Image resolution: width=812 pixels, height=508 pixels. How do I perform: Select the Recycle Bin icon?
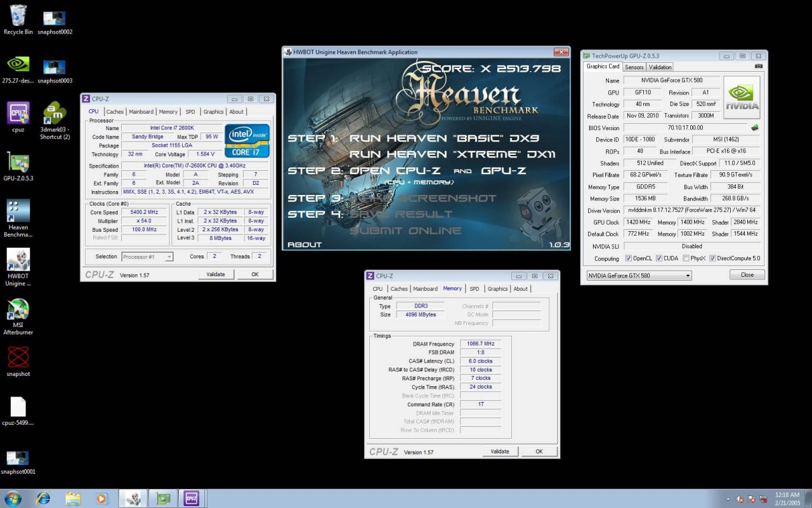point(18,16)
